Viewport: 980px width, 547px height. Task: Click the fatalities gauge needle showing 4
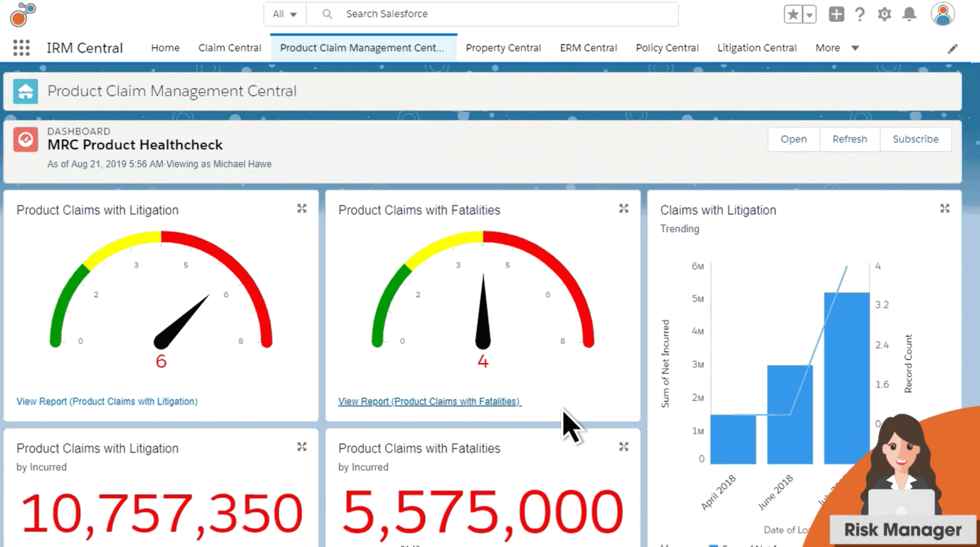483,311
